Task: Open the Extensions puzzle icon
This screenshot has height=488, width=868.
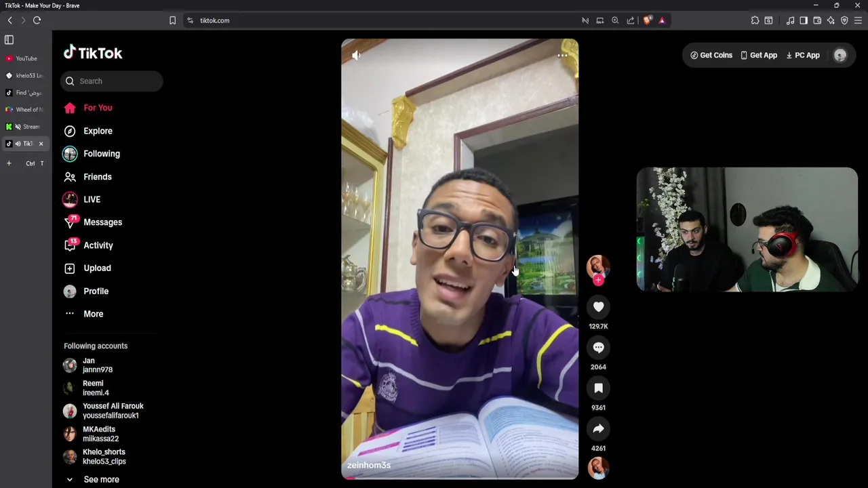Action: click(755, 20)
